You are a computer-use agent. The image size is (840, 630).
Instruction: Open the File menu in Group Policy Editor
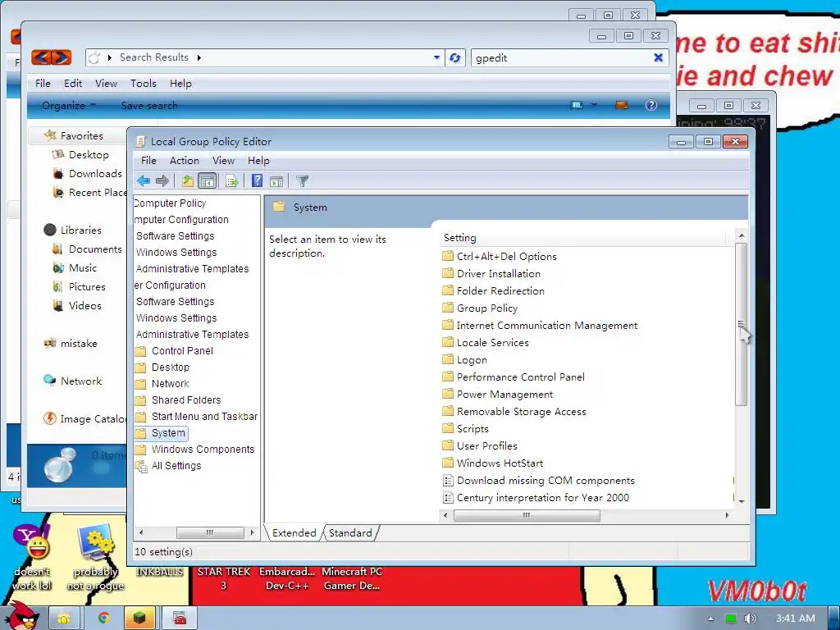pos(148,160)
